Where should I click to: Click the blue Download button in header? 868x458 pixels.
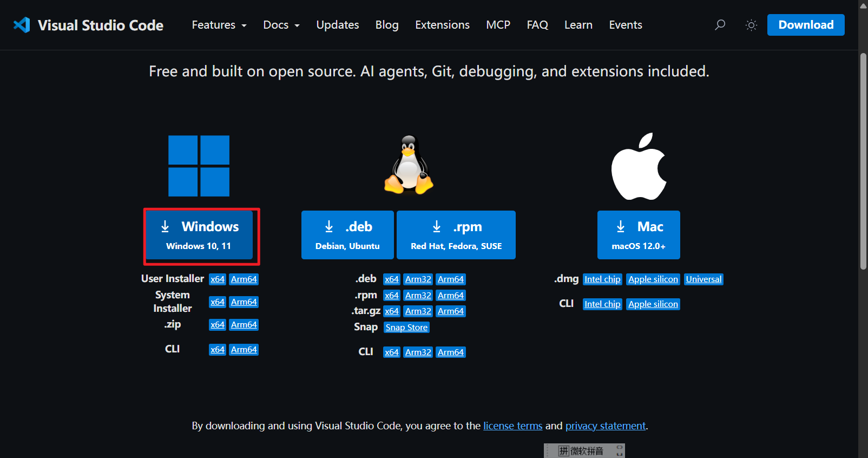(806, 25)
